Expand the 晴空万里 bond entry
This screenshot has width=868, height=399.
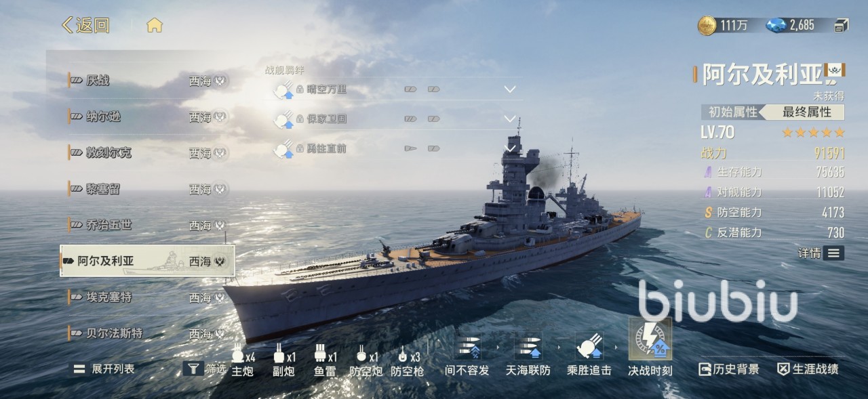tap(510, 89)
